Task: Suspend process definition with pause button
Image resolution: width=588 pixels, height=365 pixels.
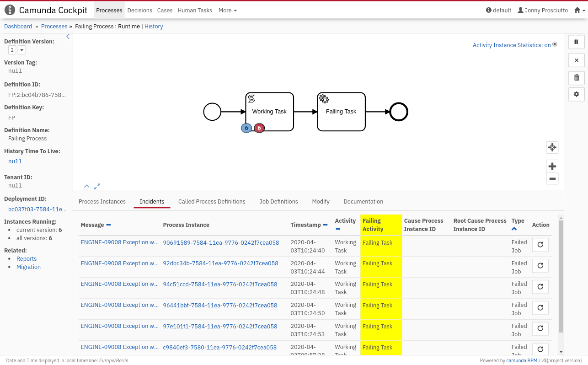Action: click(x=576, y=42)
